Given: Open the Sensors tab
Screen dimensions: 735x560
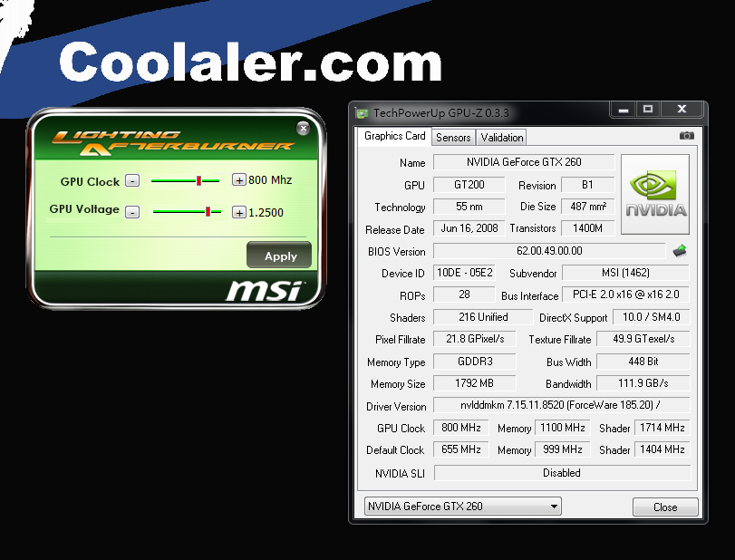Looking at the screenshot, I should click(453, 138).
